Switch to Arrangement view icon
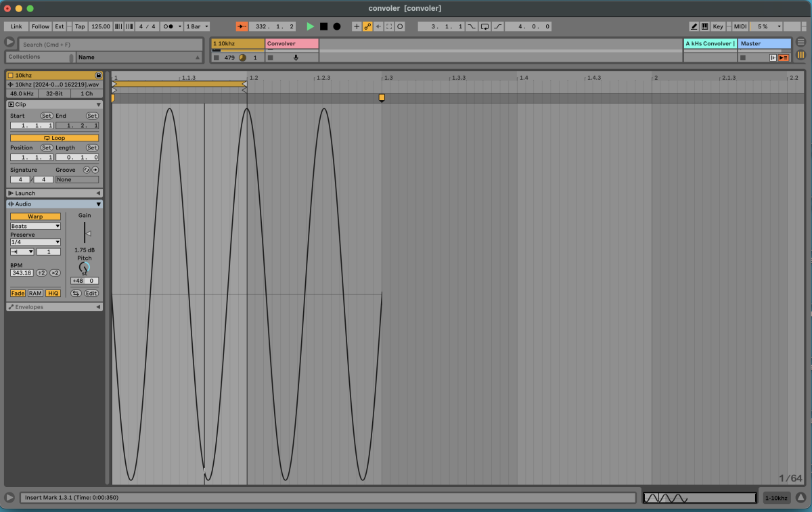The width and height of the screenshot is (812, 512). [x=801, y=43]
